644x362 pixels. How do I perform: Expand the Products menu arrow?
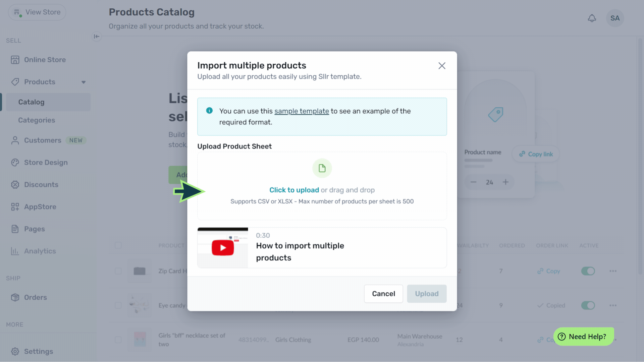pos(84,82)
